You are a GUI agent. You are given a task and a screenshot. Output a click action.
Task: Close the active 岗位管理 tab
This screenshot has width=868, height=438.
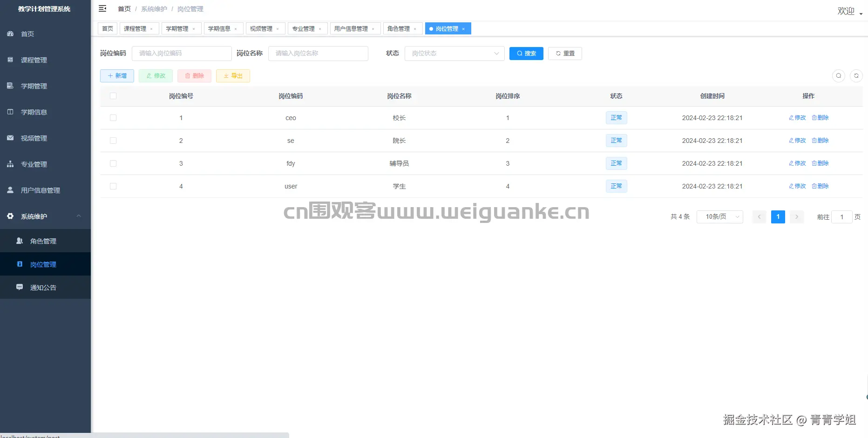(463, 29)
